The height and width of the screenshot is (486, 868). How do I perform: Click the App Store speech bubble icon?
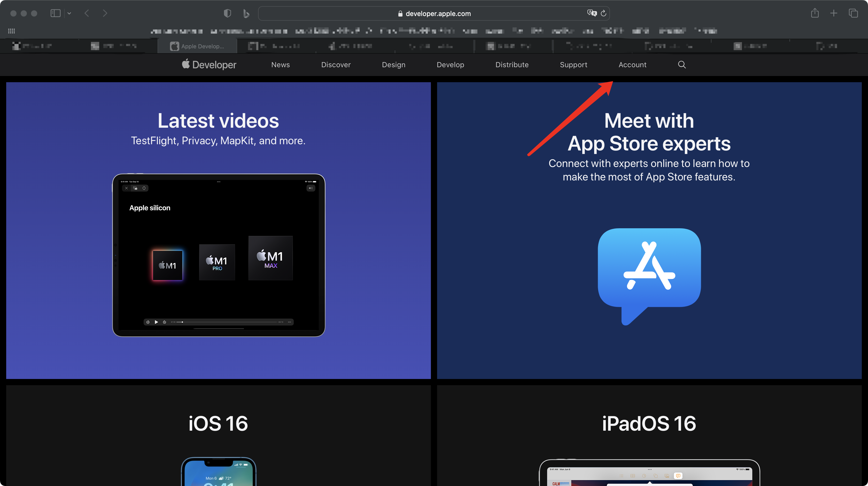pos(649,277)
